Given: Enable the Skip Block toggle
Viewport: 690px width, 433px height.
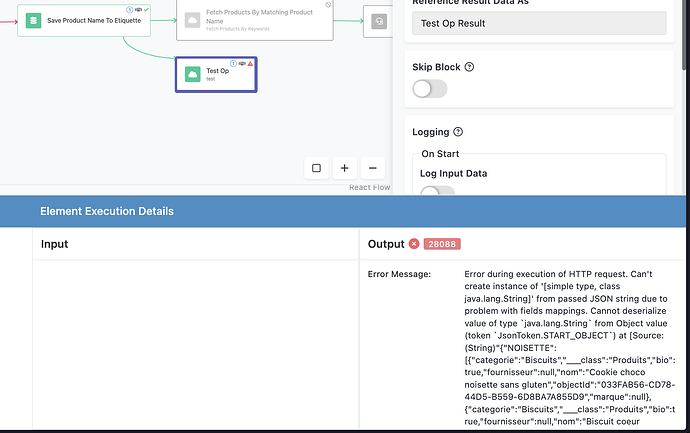Looking at the screenshot, I should coord(430,89).
